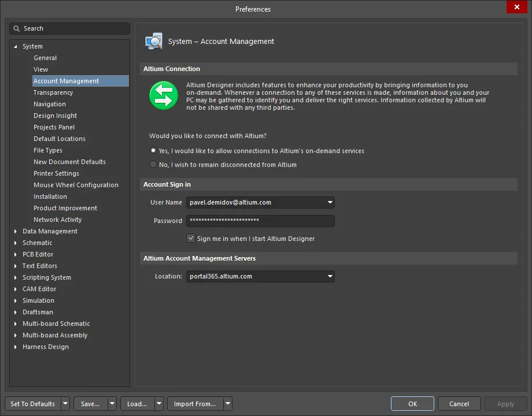Click the Set To Defaults button
Image resolution: width=532 pixels, height=416 pixels.
point(33,404)
